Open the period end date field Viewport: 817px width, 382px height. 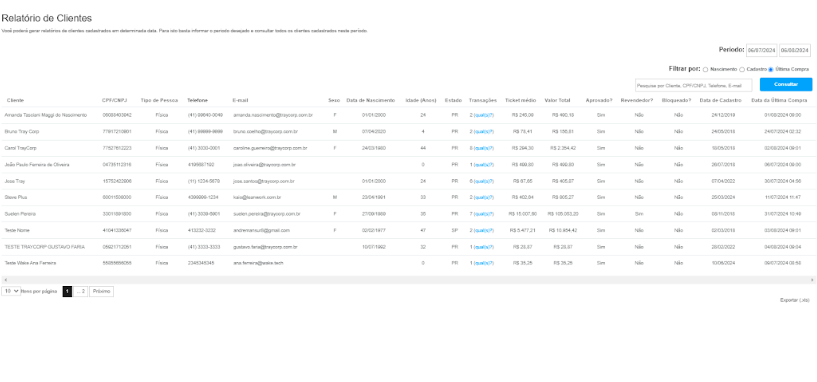pos(795,50)
